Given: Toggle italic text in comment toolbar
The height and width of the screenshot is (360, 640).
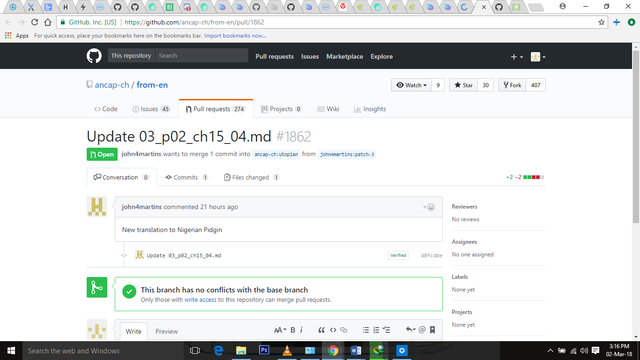Looking at the screenshot, I should 301,330.
